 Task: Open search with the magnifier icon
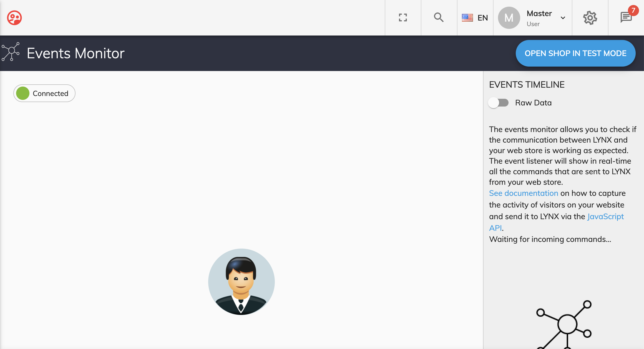(x=439, y=17)
